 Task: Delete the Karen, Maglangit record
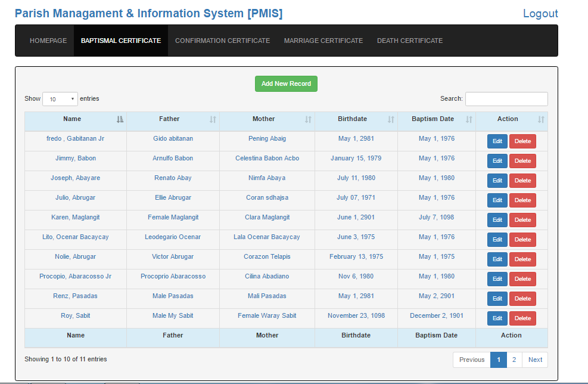coord(522,220)
